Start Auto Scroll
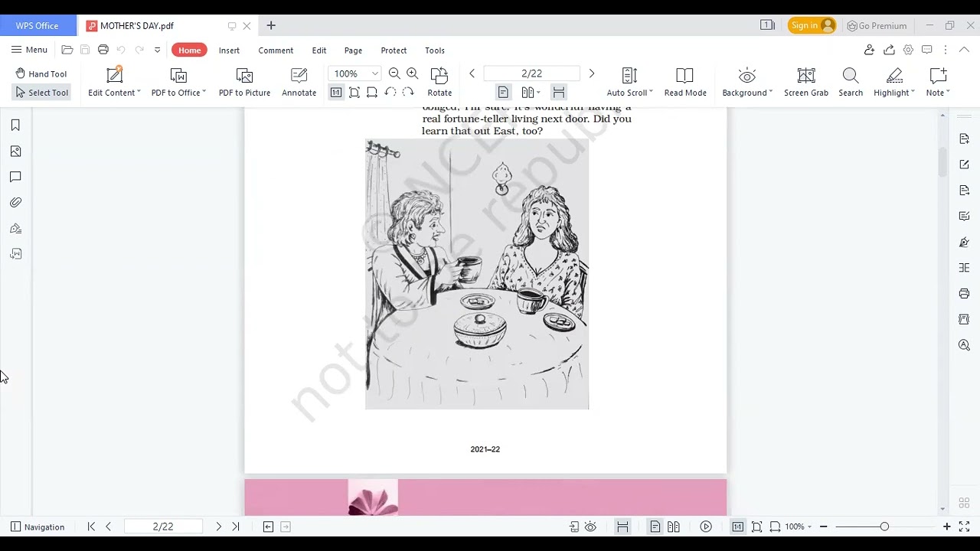Viewport: 980px width, 551px height. pyautogui.click(x=629, y=82)
